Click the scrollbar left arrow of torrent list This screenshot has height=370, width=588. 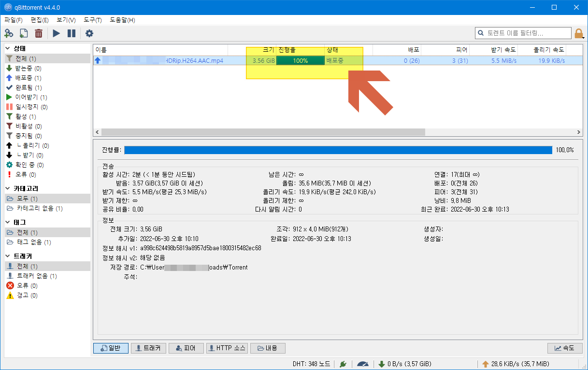click(x=97, y=132)
